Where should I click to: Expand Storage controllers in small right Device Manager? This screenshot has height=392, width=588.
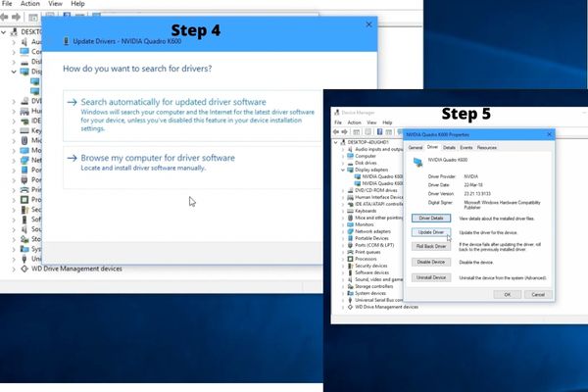pos(343,286)
